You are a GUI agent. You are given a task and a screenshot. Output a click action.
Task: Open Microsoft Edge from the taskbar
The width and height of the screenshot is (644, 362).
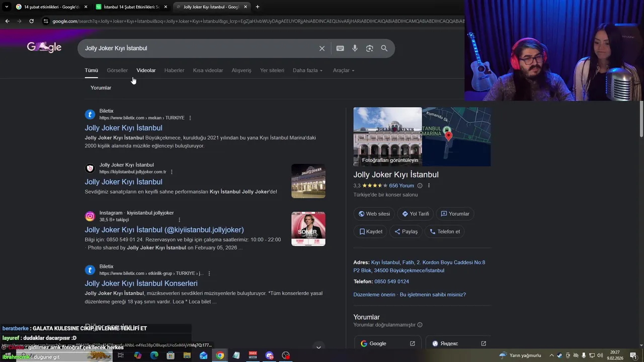coord(154,355)
